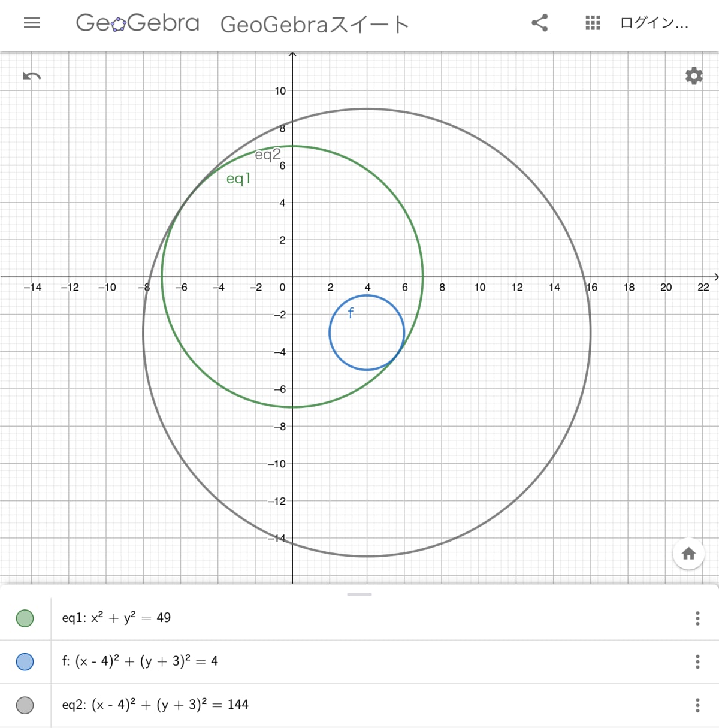Reset view with the home button
The width and height of the screenshot is (719, 728).
click(688, 554)
